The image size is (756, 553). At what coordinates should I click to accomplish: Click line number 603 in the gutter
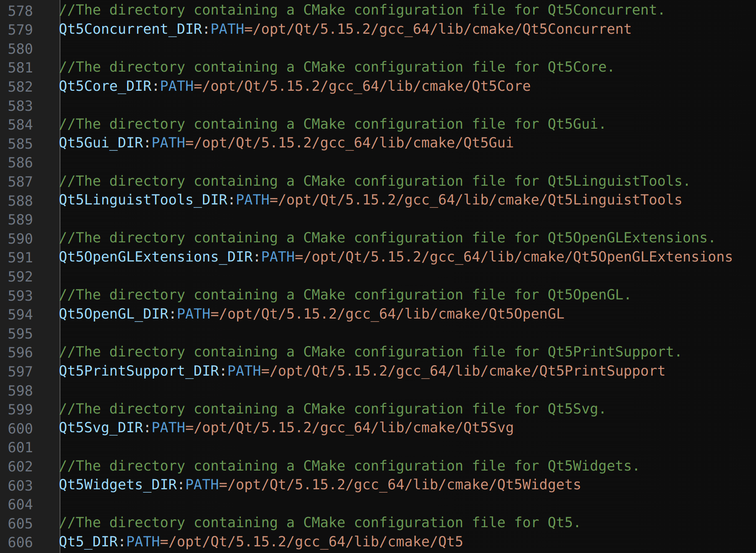20,486
